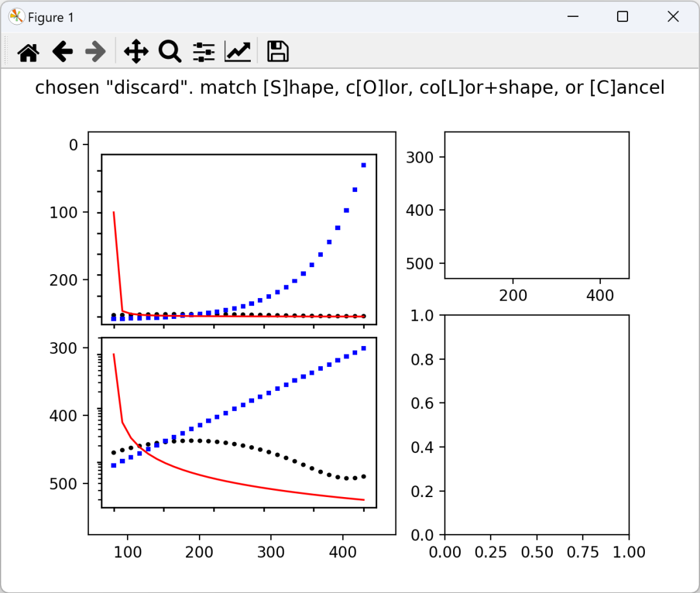
Task: Click x-axis label 300 of left axes
Action: coord(271,552)
